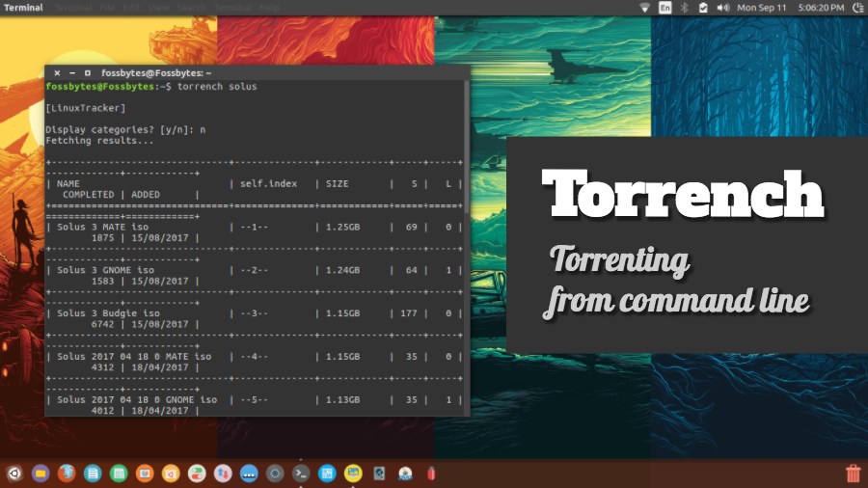The image size is (868, 488).
Task: Launch Firefox from the dock
Action: [x=67, y=474]
